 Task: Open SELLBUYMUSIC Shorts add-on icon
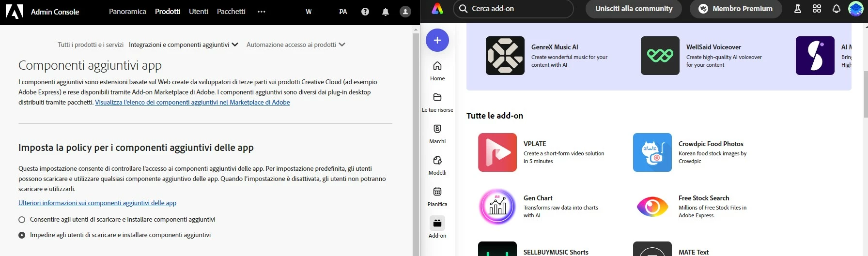click(497, 249)
